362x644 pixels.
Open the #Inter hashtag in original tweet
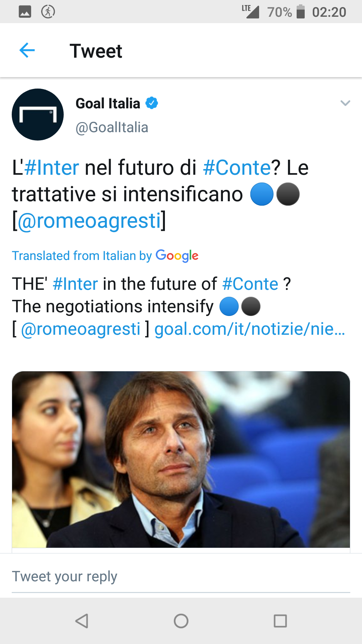point(52,167)
